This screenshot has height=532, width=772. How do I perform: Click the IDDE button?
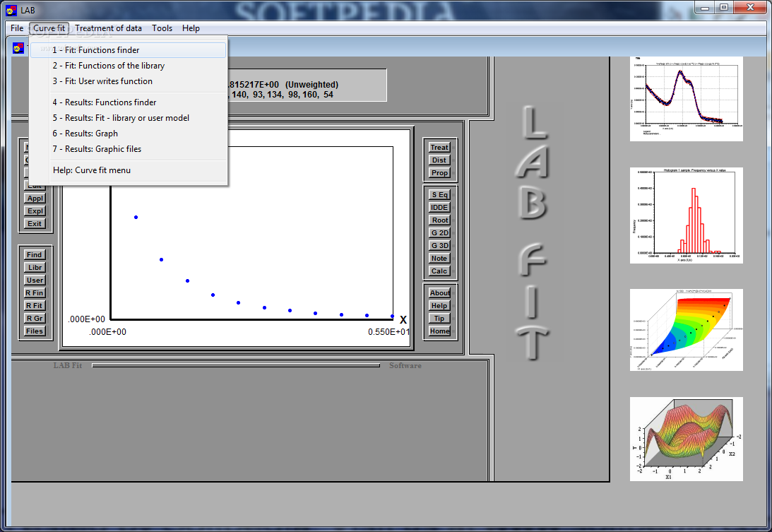pos(439,208)
